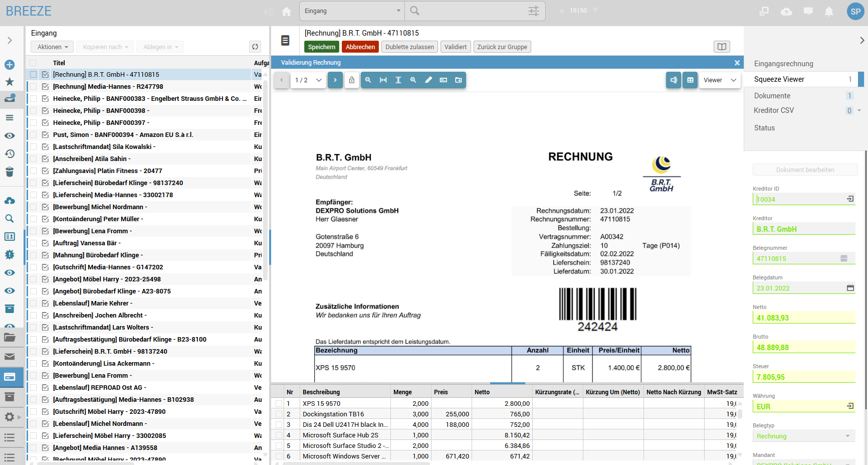Viewport: 868px width, 465px height.
Task: Open notifications bell in the header
Action: (829, 11)
